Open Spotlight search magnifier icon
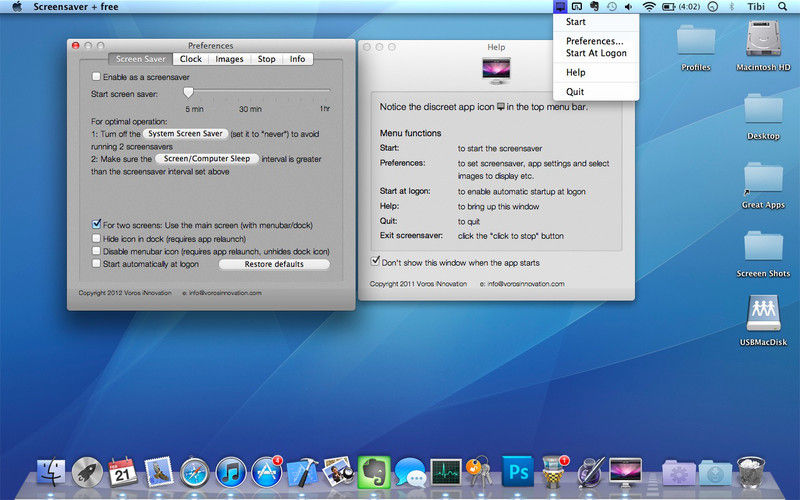This screenshot has height=500, width=800. 782,7
